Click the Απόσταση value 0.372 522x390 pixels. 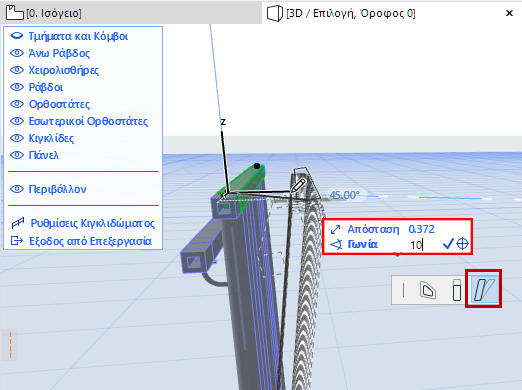[x=422, y=229]
